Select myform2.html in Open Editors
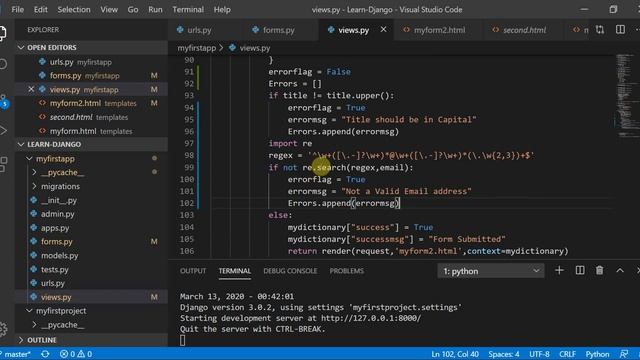640x360 pixels. coord(91,103)
